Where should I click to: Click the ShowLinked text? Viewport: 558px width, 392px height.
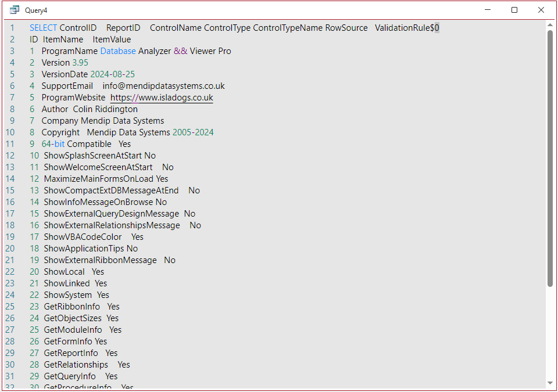(x=66, y=283)
